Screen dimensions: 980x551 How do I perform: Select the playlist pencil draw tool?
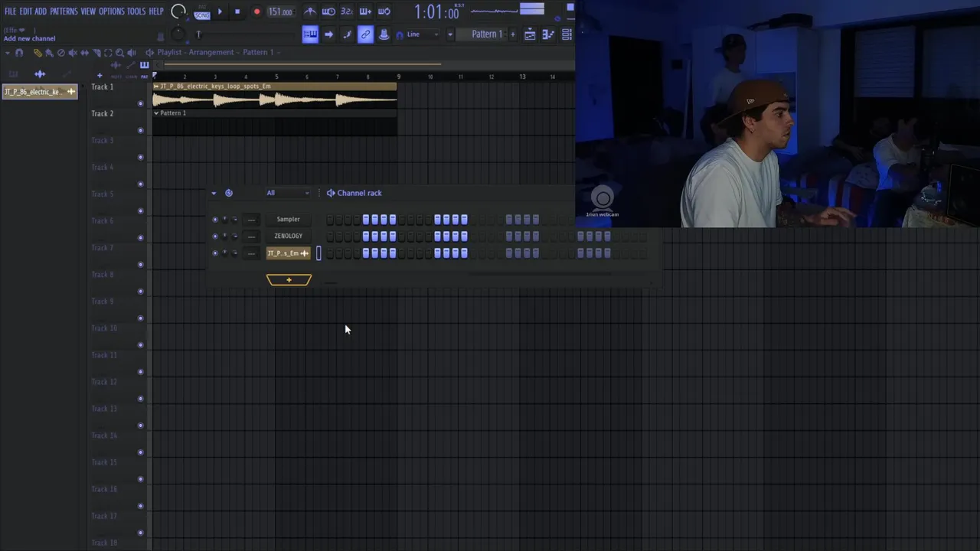pos(37,53)
